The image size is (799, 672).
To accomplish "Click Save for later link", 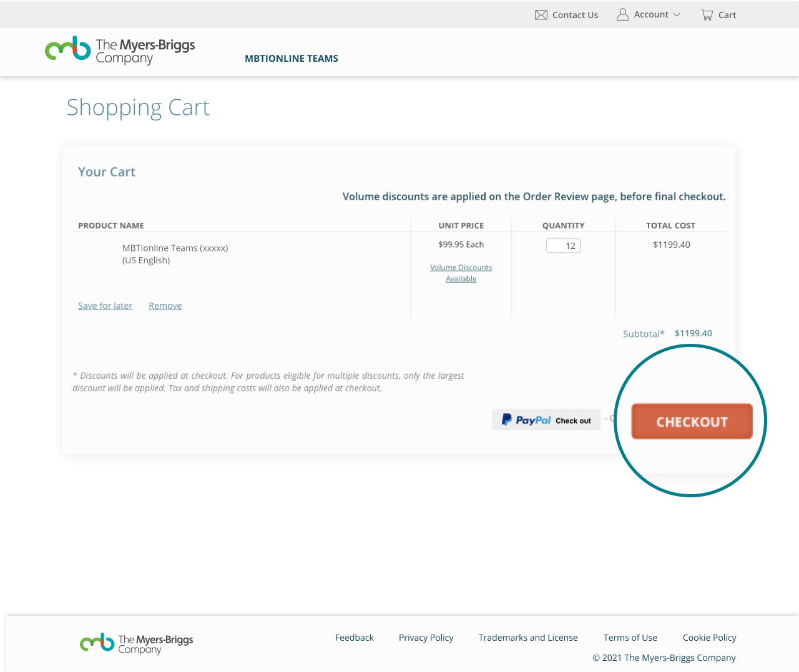I will (x=105, y=306).
